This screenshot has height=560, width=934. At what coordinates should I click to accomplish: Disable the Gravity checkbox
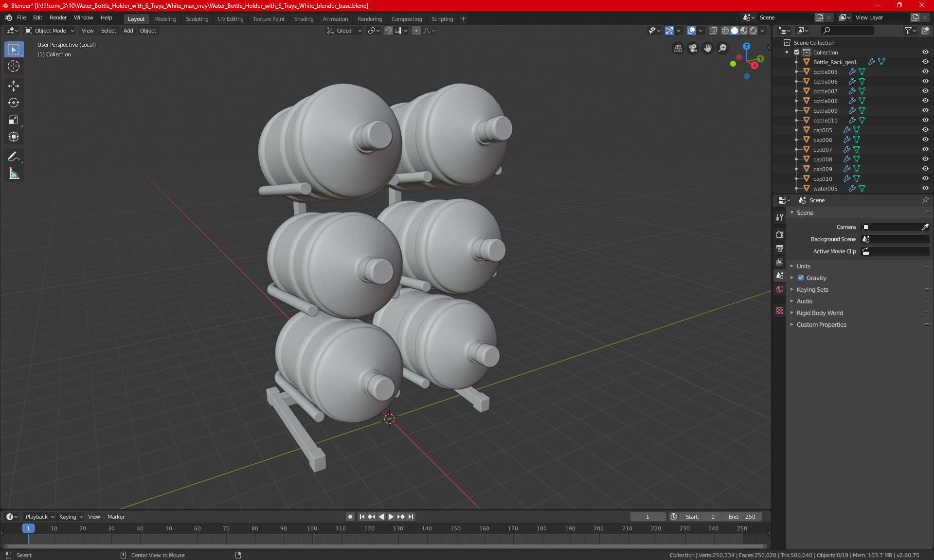(x=801, y=278)
